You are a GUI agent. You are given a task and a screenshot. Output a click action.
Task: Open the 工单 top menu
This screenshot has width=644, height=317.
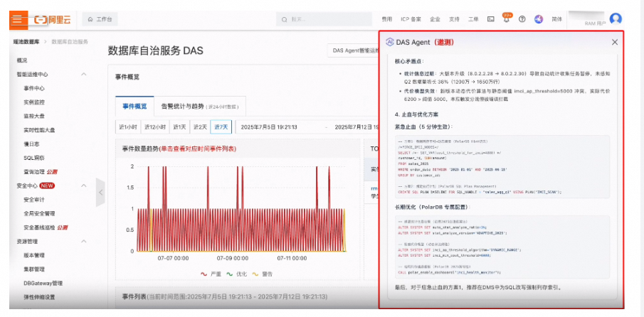click(x=473, y=19)
